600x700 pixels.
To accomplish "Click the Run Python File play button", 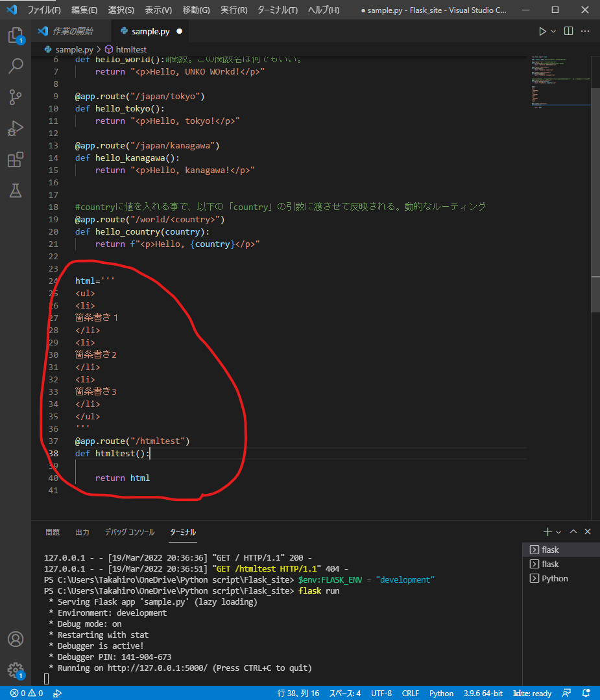I will click(542, 31).
